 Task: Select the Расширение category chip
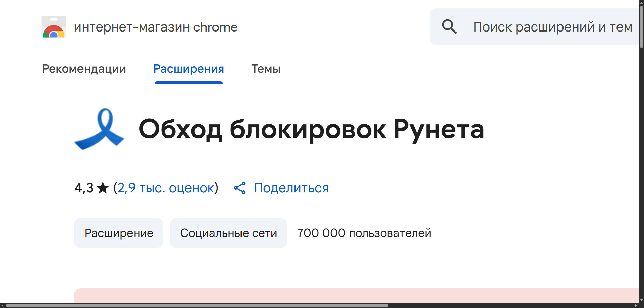(x=119, y=233)
